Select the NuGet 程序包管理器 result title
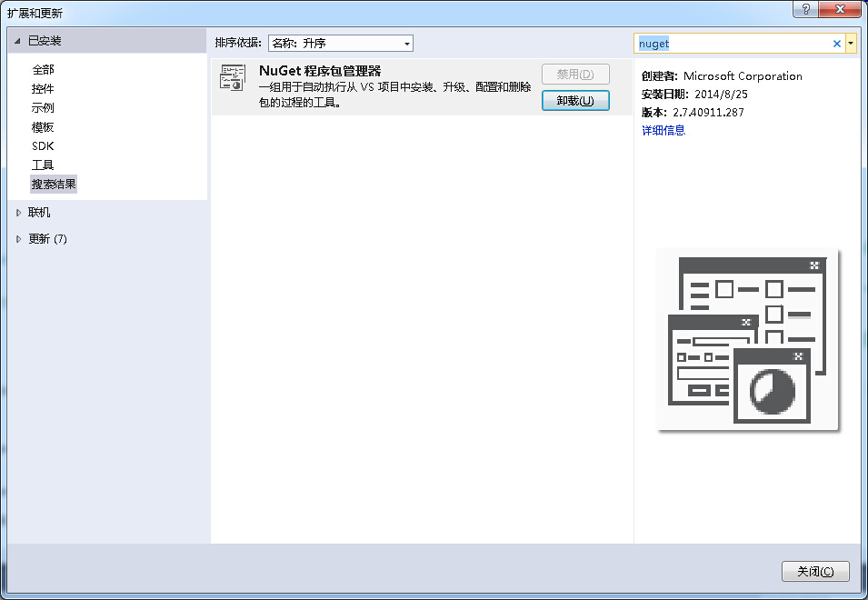The width and height of the screenshot is (868, 600). click(x=320, y=71)
